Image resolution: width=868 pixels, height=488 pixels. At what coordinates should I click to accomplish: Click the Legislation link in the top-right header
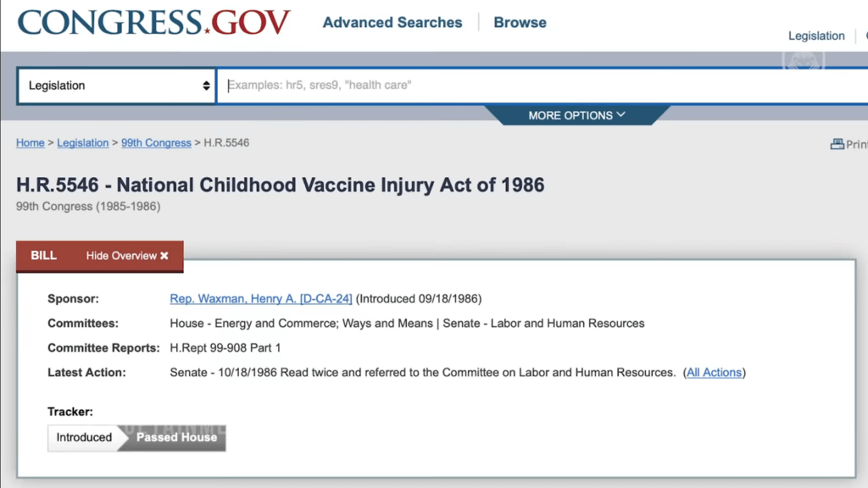pos(815,36)
